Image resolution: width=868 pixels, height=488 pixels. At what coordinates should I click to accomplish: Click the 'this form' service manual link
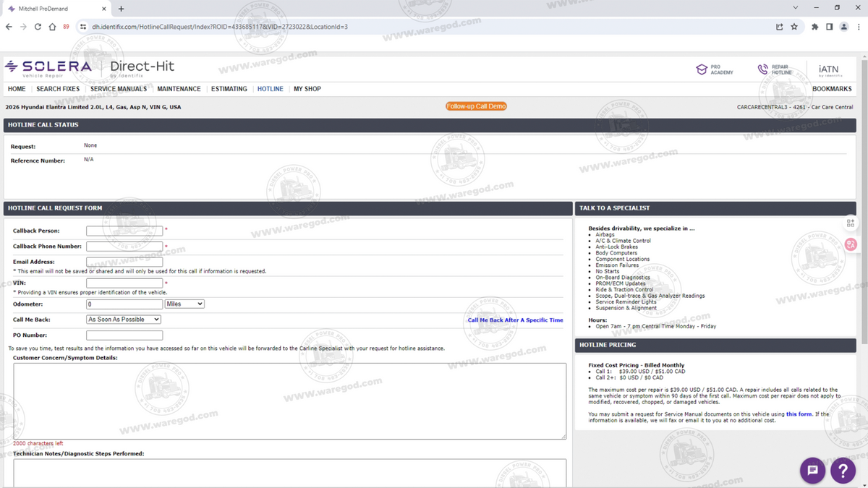tap(799, 414)
